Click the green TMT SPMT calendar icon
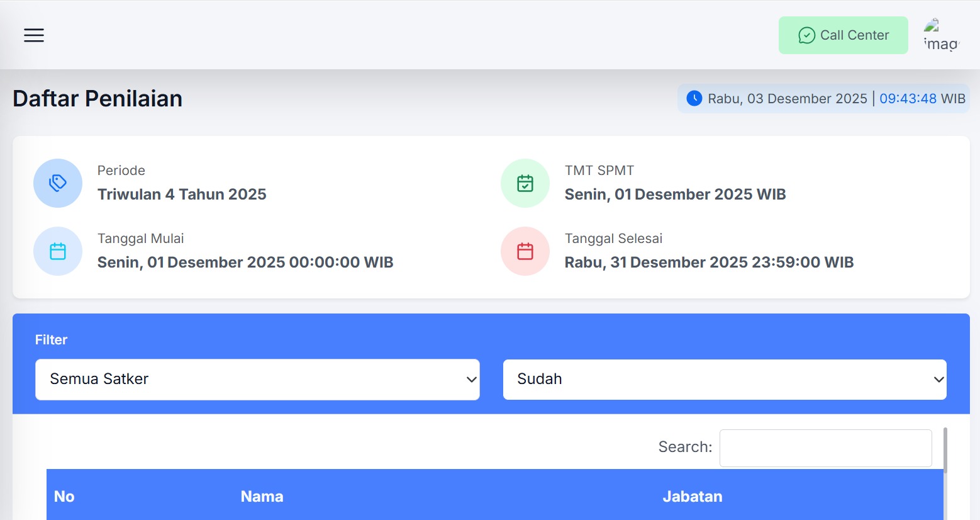Screen dimensions: 980x520 tap(525, 183)
